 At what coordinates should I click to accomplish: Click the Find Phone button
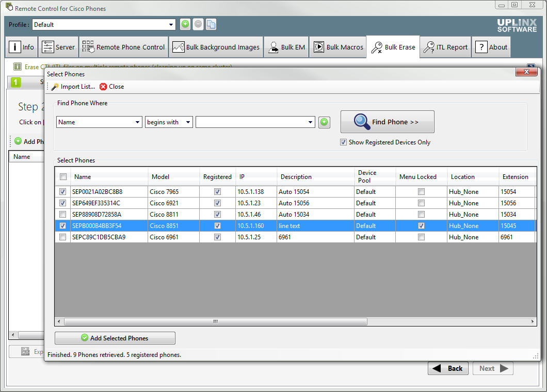(x=387, y=122)
